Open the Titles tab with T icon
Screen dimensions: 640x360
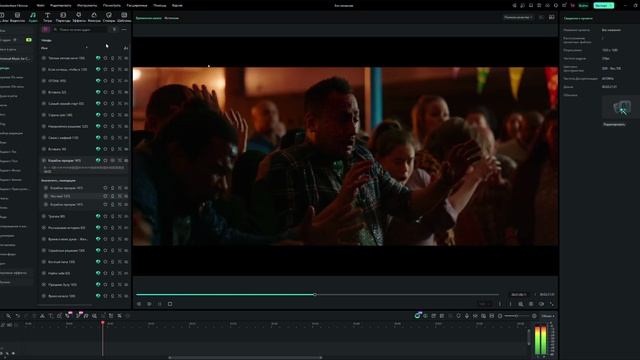(x=47, y=17)
